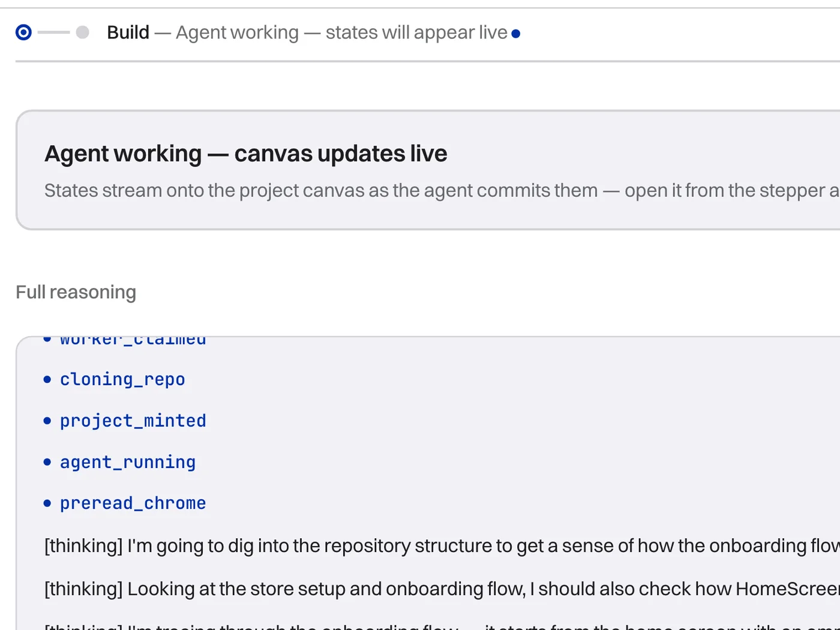Click the 'Full reasoning' section label
840x630 pixels.
[x=76, y=292]
